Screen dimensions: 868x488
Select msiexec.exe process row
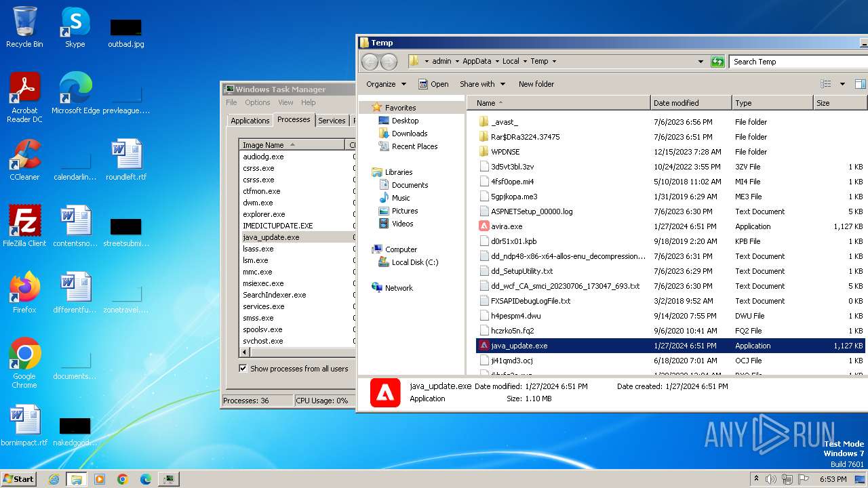click(x=297, y=283)
